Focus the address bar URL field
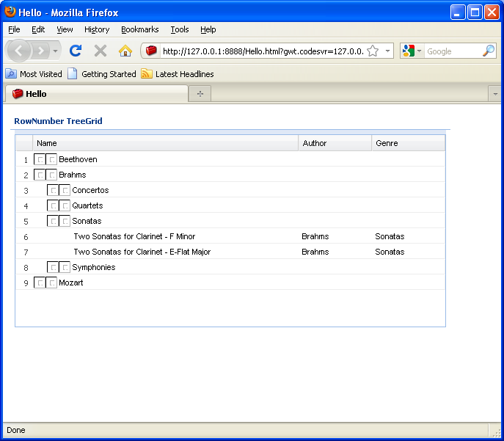This screenshot has height=441, width=504. (x=263, y=51)
